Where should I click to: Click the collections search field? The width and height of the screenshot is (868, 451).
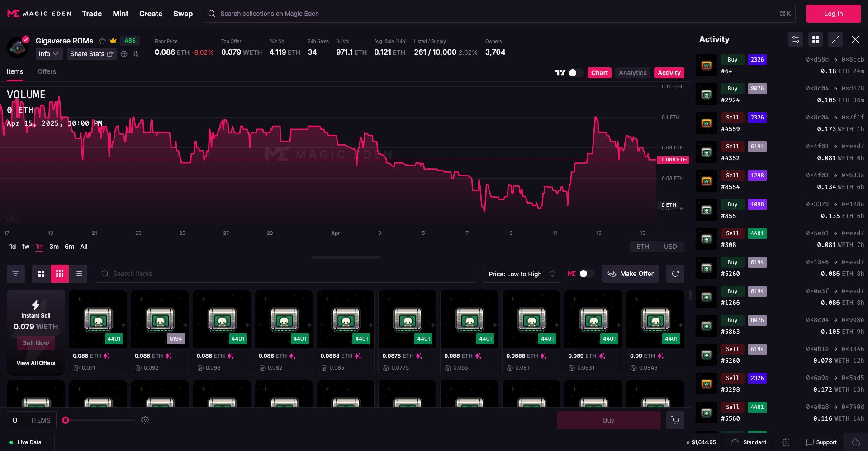point(500,14)
